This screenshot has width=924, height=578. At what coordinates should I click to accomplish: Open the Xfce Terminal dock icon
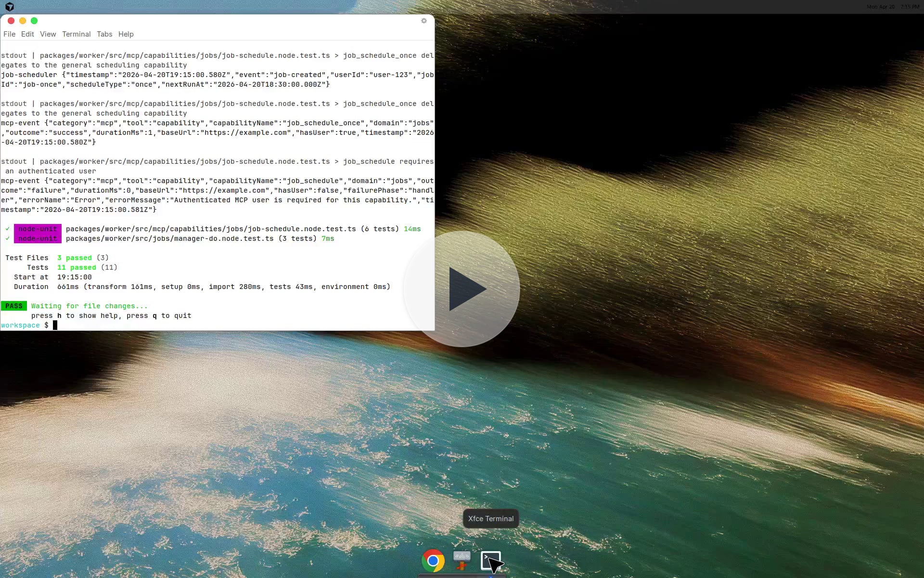[x=491, y=561]
